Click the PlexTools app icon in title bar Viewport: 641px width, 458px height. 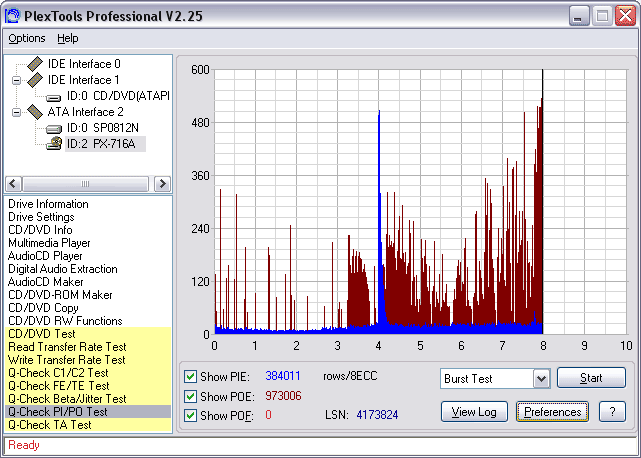click(x=12, y=16)
